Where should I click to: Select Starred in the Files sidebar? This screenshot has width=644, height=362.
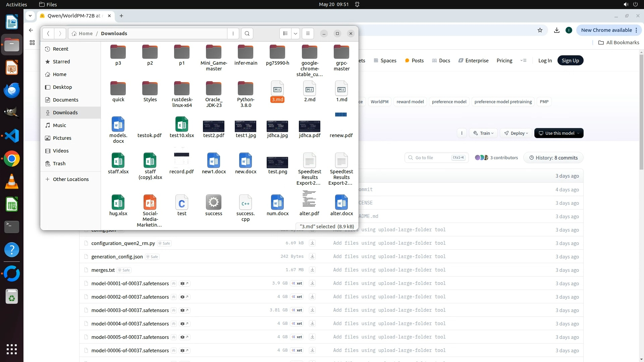pos(61,62)
